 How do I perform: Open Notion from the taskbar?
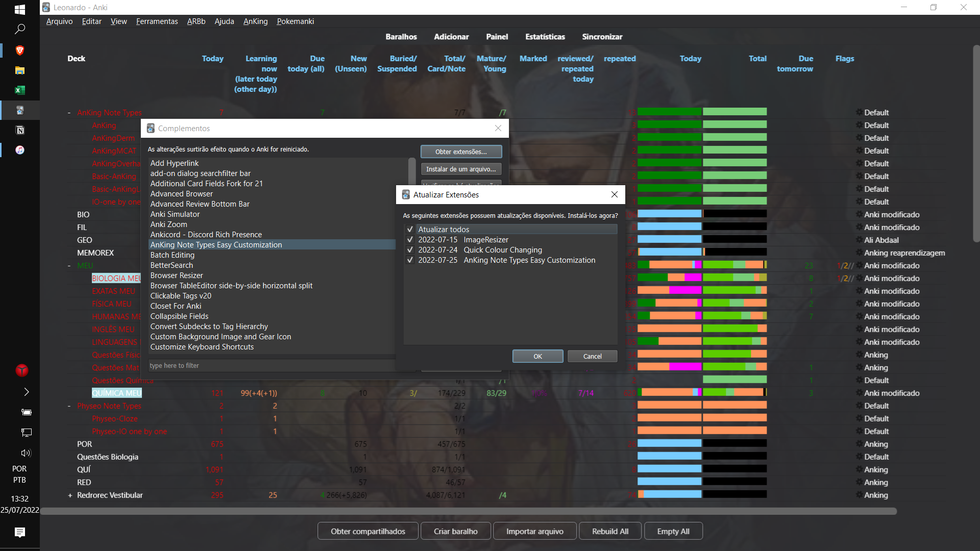coord(20,130)
